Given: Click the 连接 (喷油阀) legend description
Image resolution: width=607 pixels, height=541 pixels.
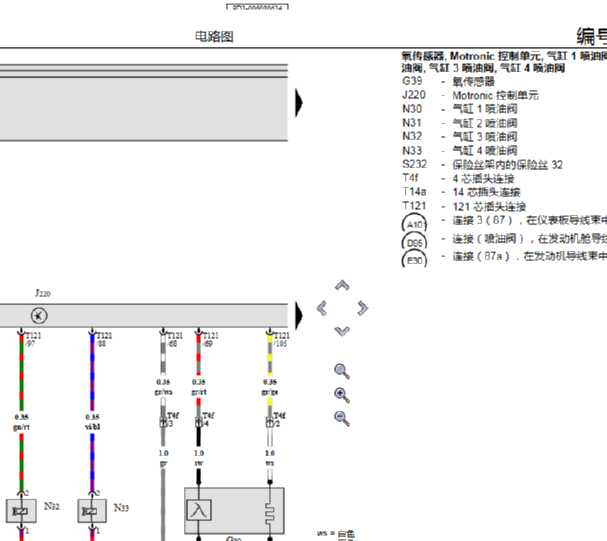Looking at the screenshot, I should pos(530,238).
